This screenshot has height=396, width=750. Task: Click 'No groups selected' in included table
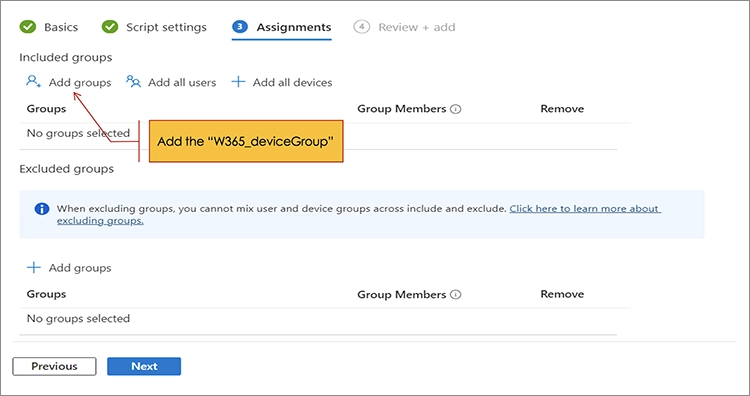tap(78, 133)
